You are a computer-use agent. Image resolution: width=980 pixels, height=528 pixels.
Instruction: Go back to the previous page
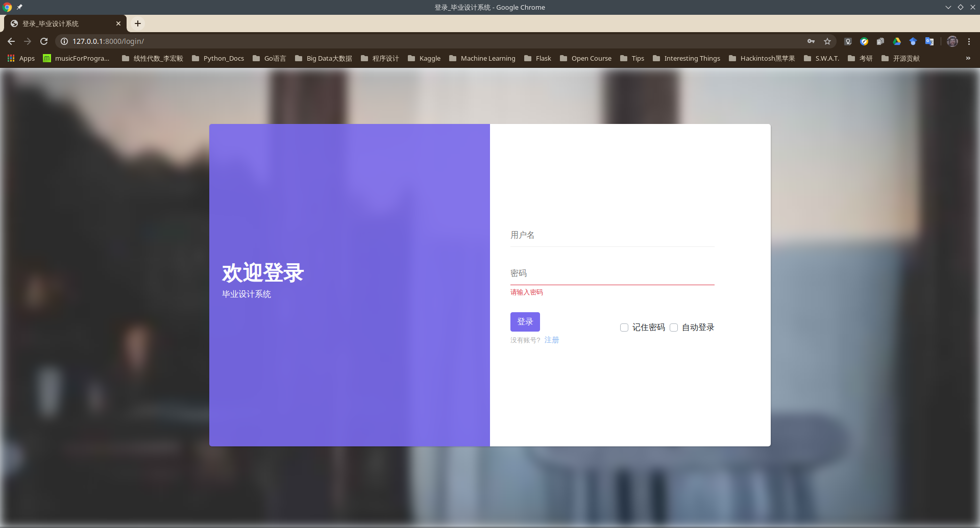click(11, 41)
